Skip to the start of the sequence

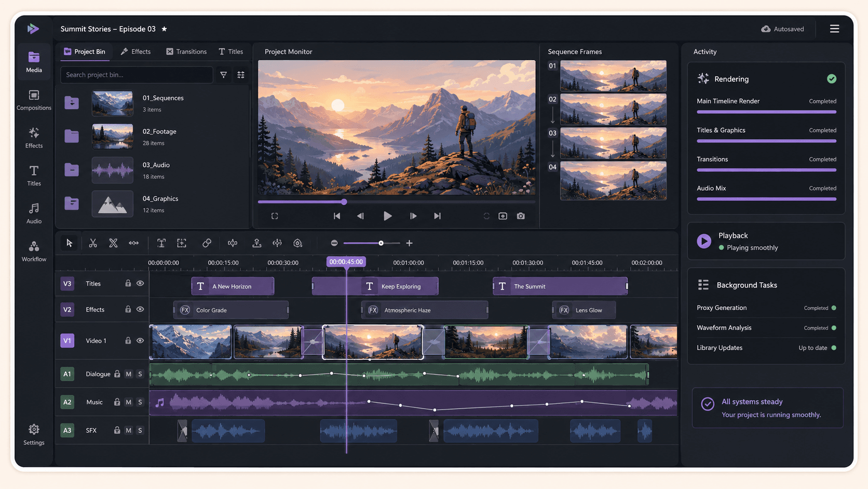(x=337, y=216)
